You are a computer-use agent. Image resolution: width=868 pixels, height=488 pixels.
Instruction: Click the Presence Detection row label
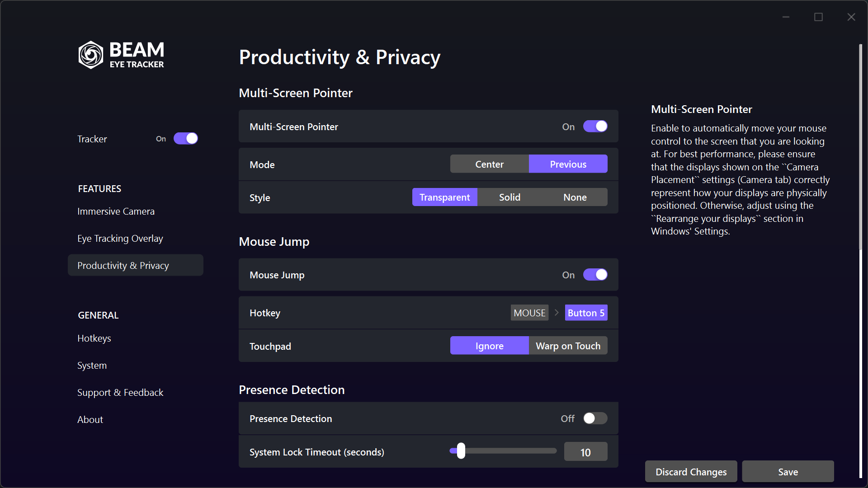pos(290,419)
